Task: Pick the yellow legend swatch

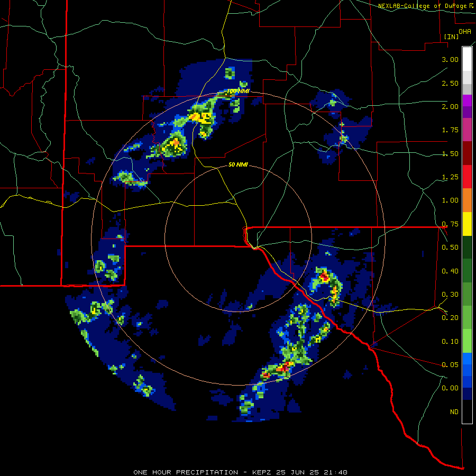Action: (467, 224)
